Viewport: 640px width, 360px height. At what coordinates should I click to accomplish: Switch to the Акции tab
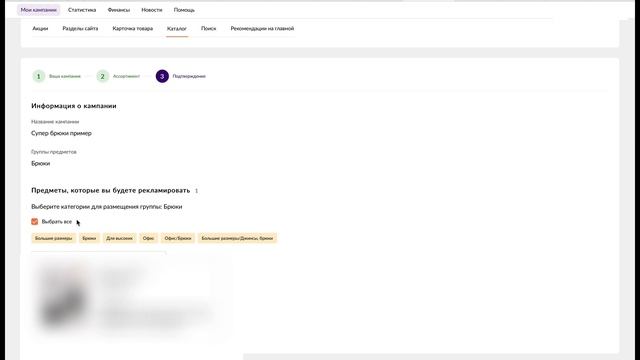pyautogui.click(x=40, y=29)
